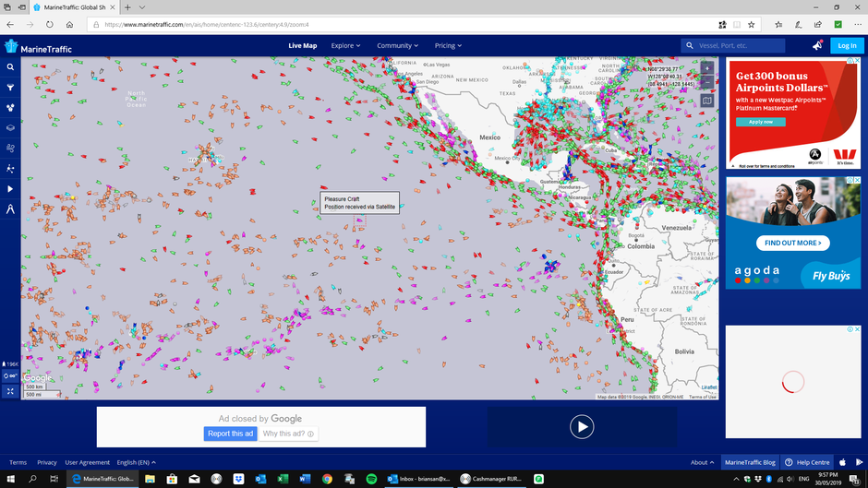Select the Live Map menu item
The height and width of the screenshot is (488, 868).
click(302, 45)
